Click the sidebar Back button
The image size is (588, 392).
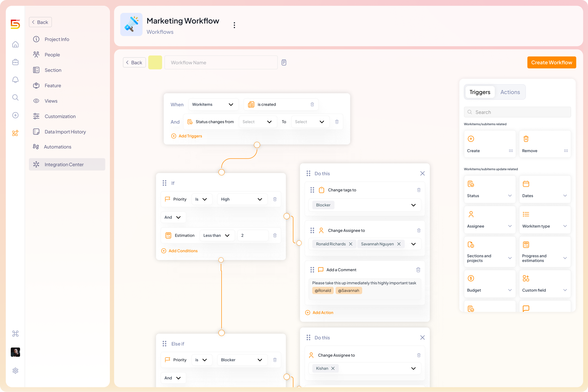(40, 22)
